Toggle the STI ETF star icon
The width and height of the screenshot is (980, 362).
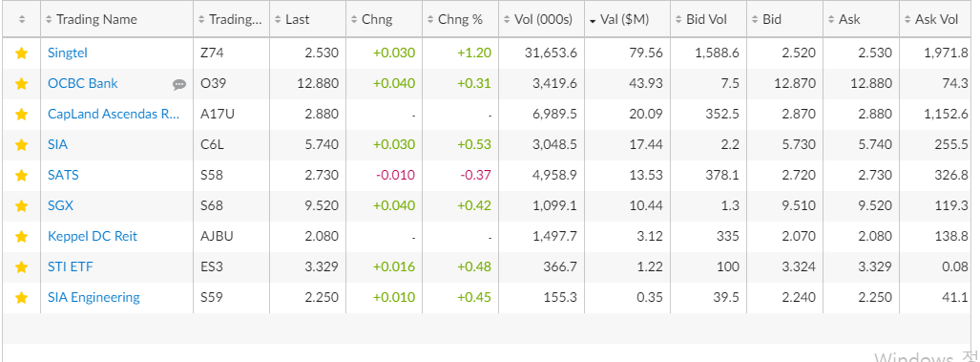[21, 267]
